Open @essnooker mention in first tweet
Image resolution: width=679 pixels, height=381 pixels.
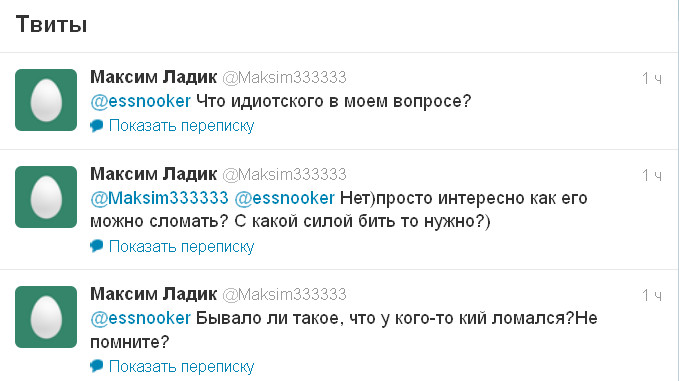click(140, 101)
